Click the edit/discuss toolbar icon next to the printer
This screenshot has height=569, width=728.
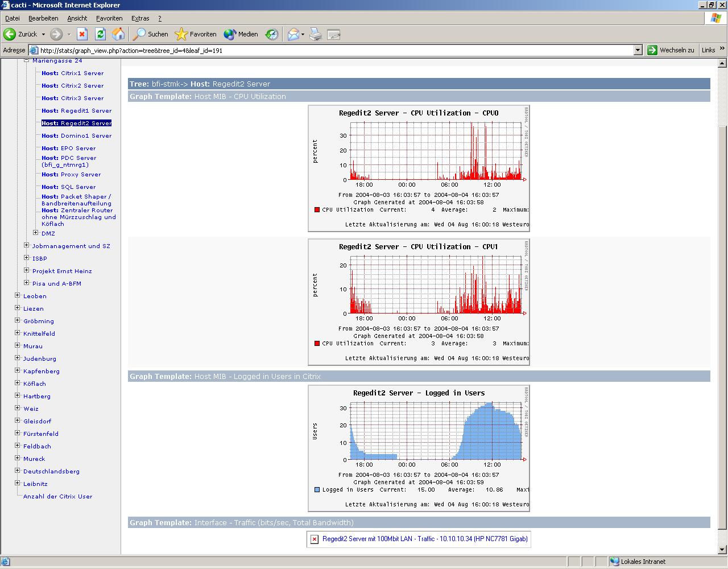coord(334,34)
